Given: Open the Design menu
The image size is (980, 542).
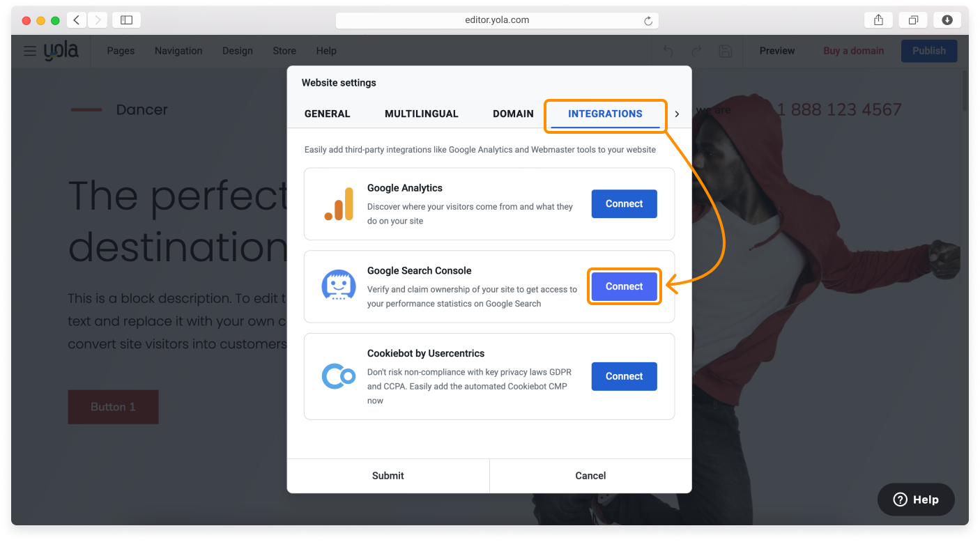Looking at the screenshot, I should pyautogui.click(x=237, y=51).
